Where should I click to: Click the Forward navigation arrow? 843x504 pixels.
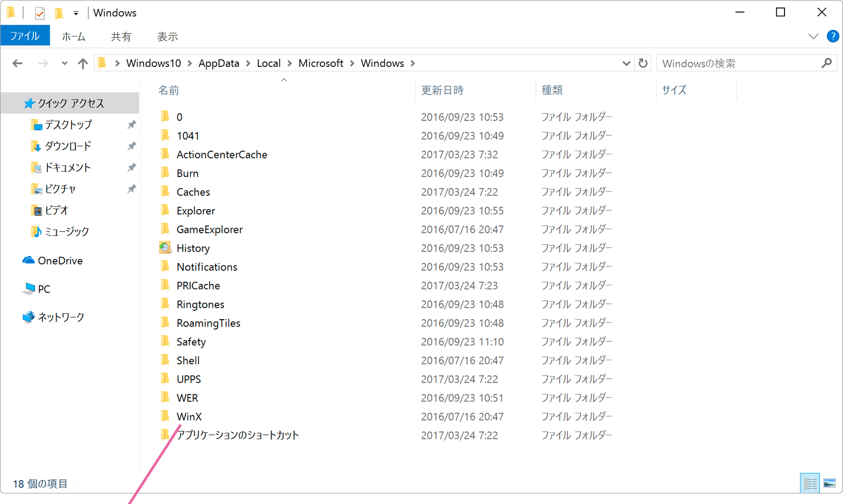pos(43,64)
